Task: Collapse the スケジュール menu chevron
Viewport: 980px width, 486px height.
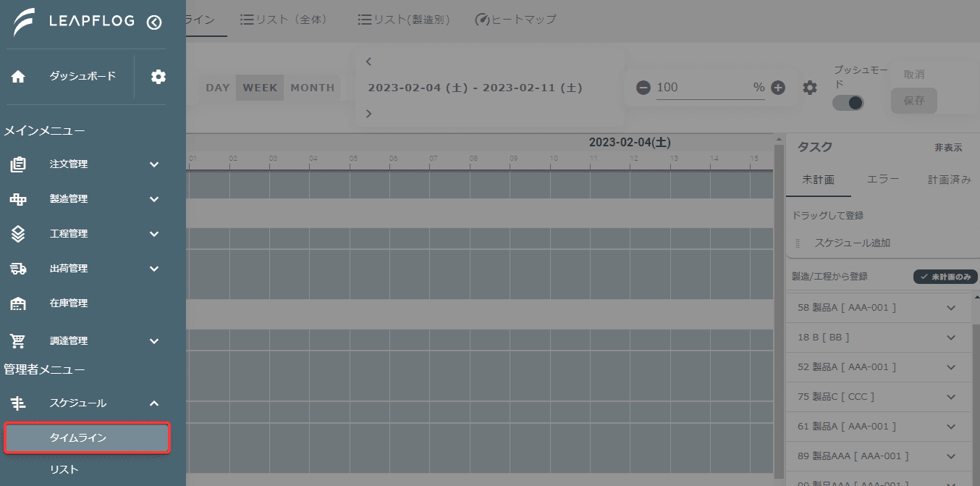Action: pos(154,403)
